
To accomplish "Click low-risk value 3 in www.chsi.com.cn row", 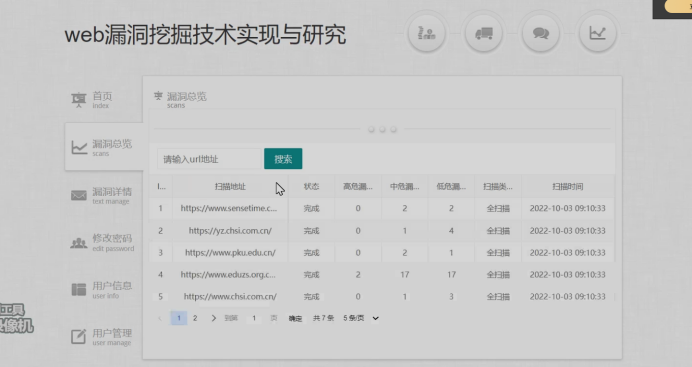I will pyautogui.click(x=451, y=296).
